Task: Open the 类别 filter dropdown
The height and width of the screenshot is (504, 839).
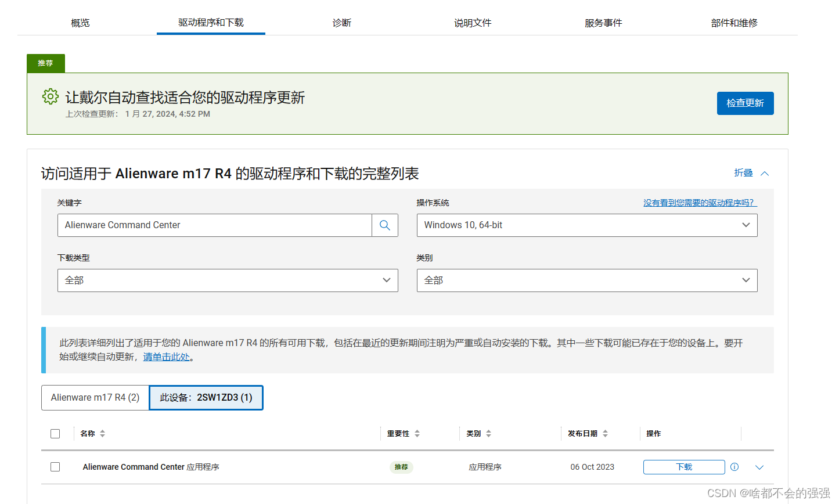Action: pyautogui.click(x=587, y=280)
